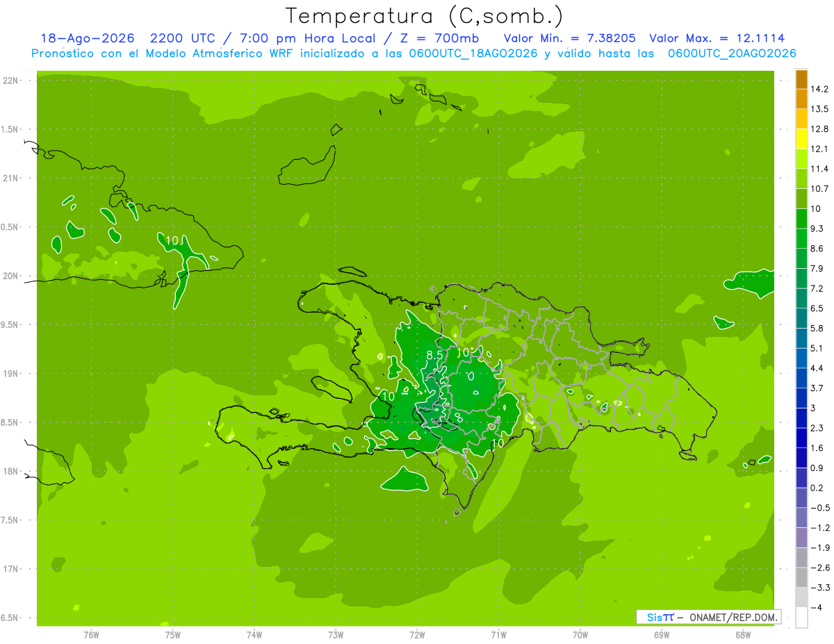Click the 8.5 contour label over Hispaniola
Screen dimensions: 834x644
tap(434, 355)
